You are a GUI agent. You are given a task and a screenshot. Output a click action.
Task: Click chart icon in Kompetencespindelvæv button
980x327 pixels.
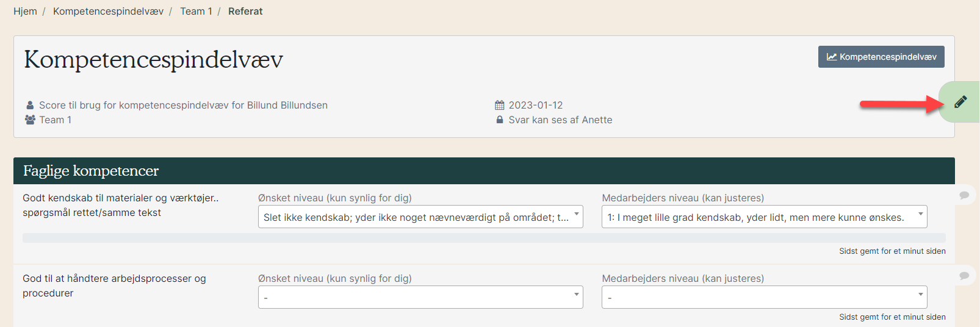click(831, 57)
